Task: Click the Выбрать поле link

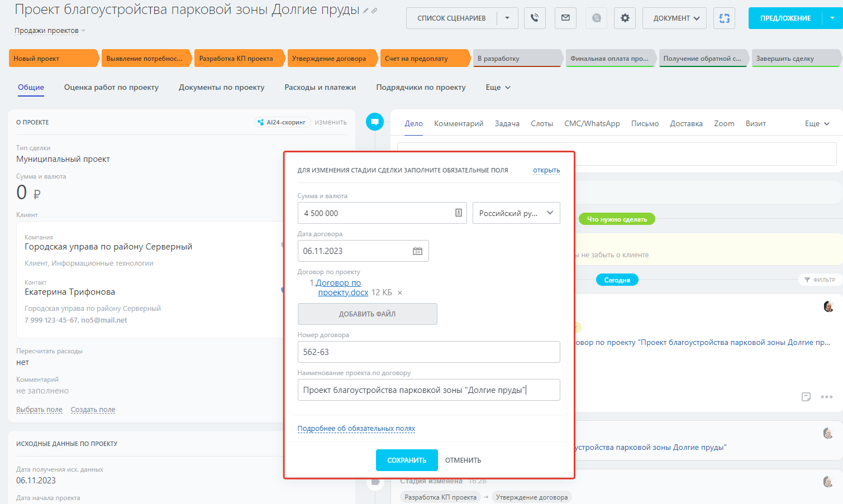Action: pyautogui.click(x=39, y=410)
